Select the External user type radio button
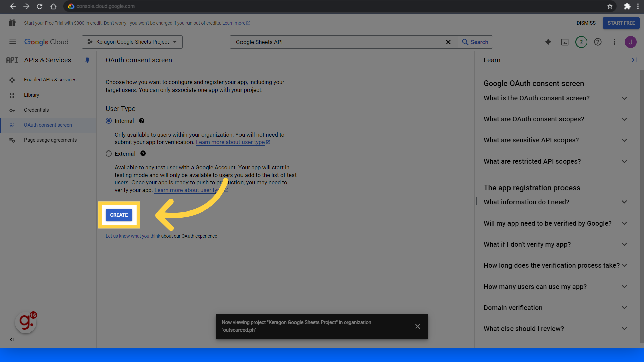644x362 pixels. point(109,154)
